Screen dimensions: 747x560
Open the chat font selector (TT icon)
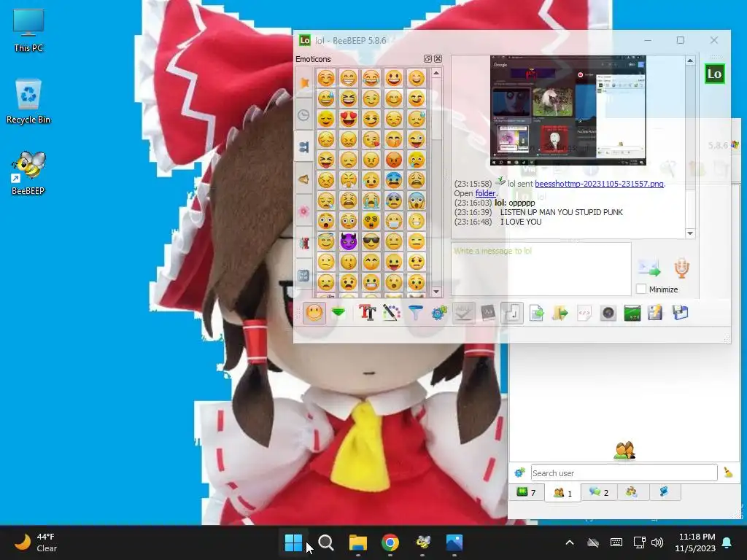tap(367, 313)
